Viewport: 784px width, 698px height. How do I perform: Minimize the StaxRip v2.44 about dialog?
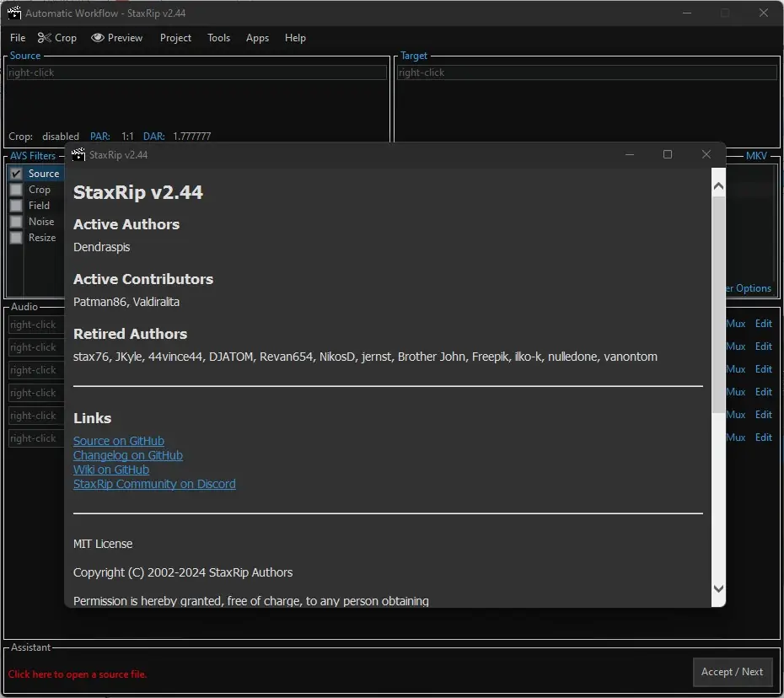coord(630,154)
